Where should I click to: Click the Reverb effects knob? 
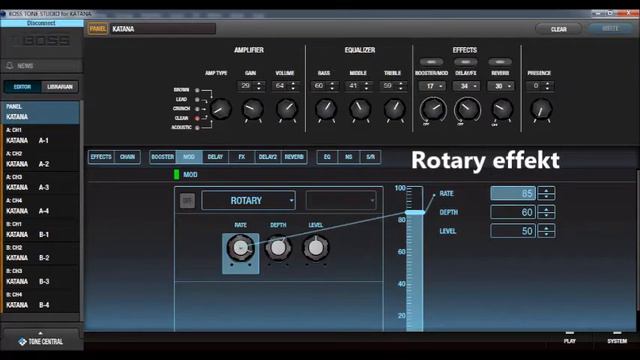(x=501, y=109)
